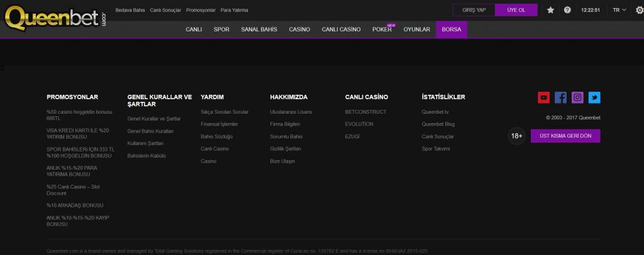Open the help question mark icon
This screenshot has height=255, width=644.
(x=567, y=10)
